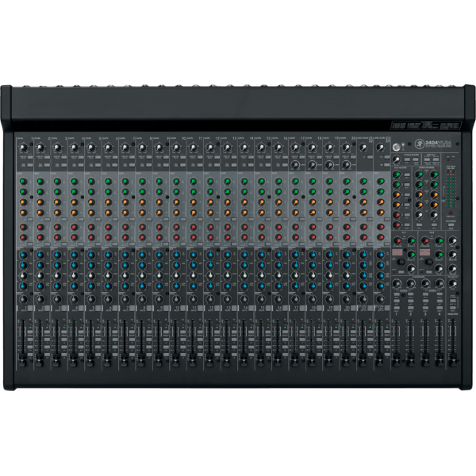Select the channel 15 gain knob
Image resolution: width=476 pixels, height=476 pixels.
259,148
